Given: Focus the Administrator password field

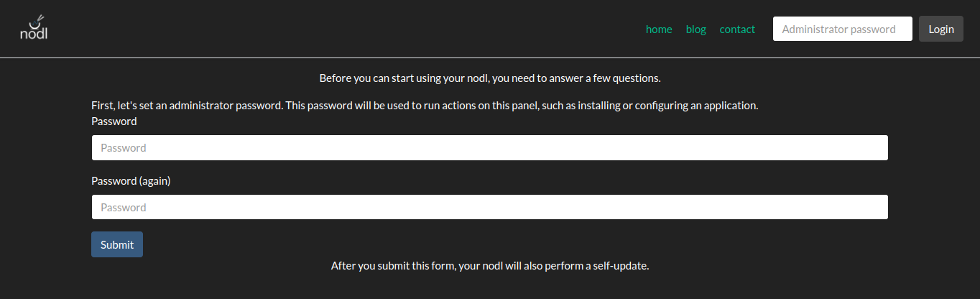Looking at the screenshot, I should (842, 29).
